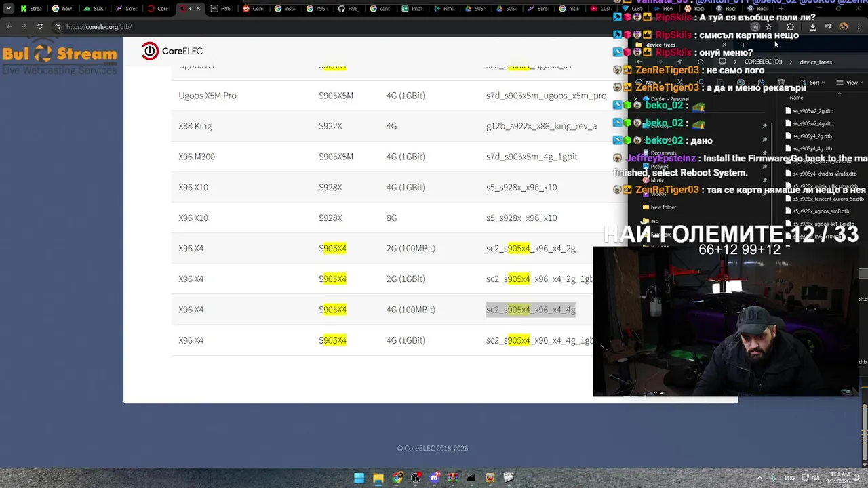Open the Chrome profile avatar
The image size is (868, 488).
843,27
